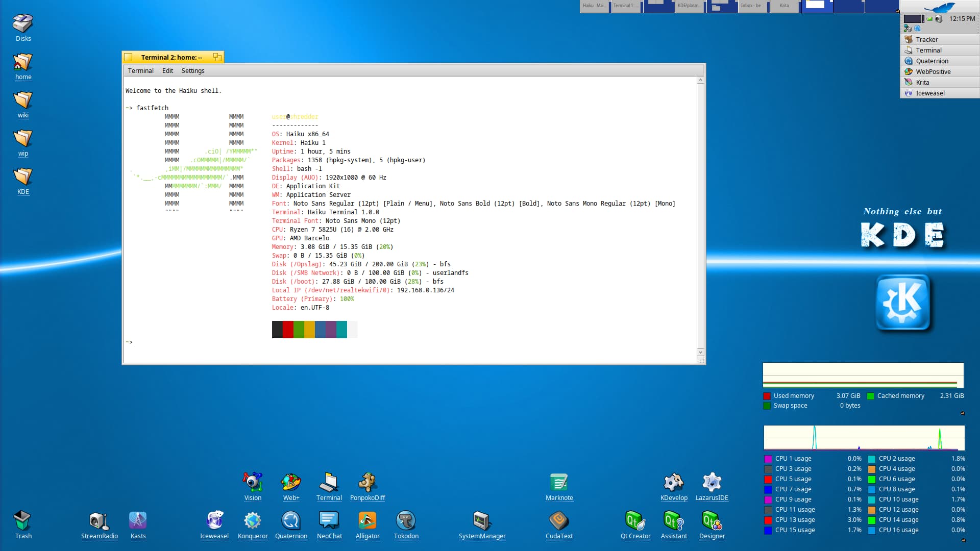Click the StreamRadio desktop icon
980x551 pixels.
click(99, 520)
